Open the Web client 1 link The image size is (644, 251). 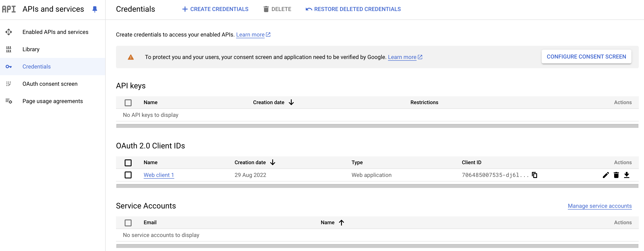coord(159,175)
